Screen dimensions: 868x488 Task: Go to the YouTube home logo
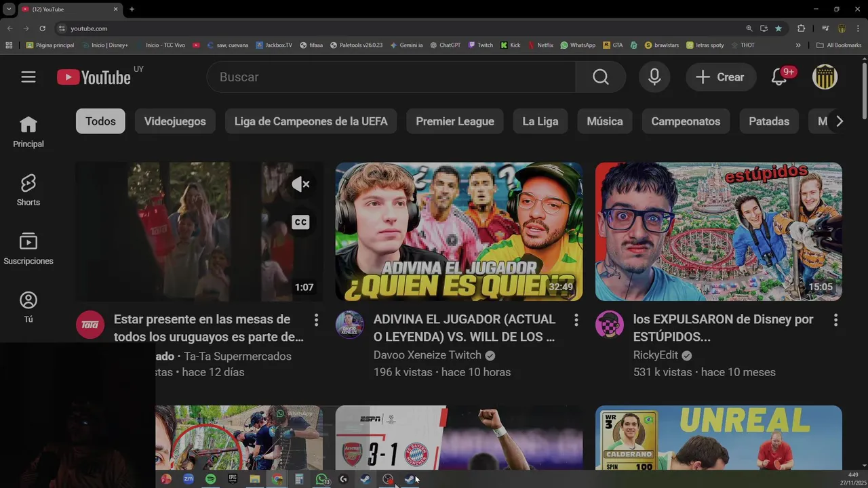94,77
